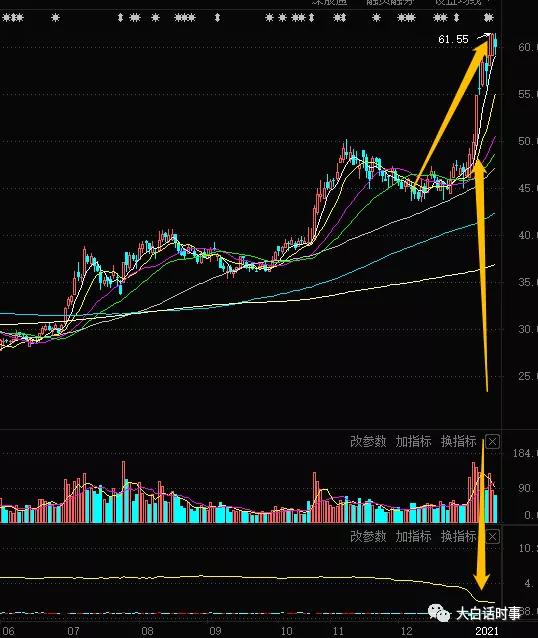538x638 pixels.
Task: Click the 09 month label on the time axis
Action: (x=215, y=631)
